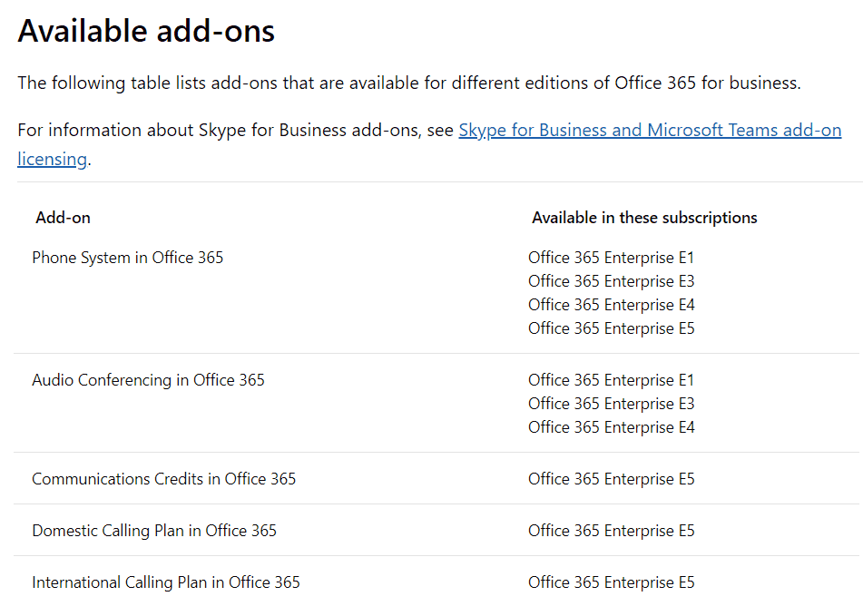The height and width of the screenshot is (616, 863).
Task: Select the Phone System in Office 365 row label
Action: click(x=127, y=258)
